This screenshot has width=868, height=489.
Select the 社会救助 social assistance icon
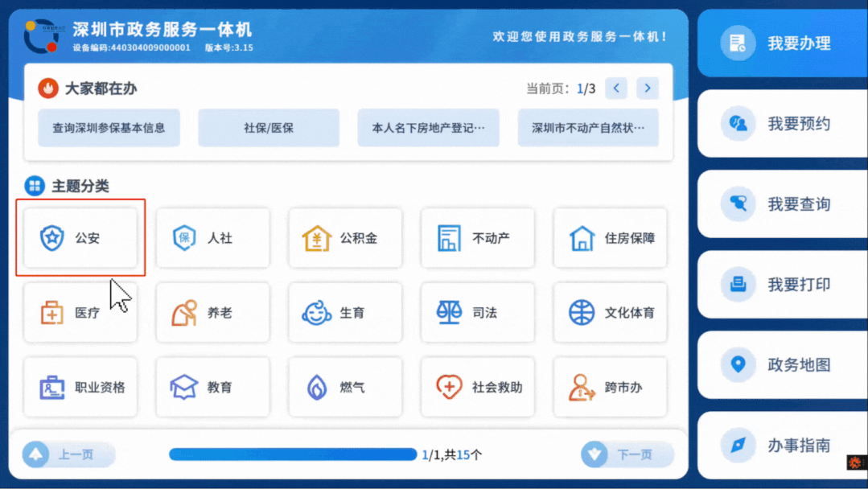tap(477, 387)
